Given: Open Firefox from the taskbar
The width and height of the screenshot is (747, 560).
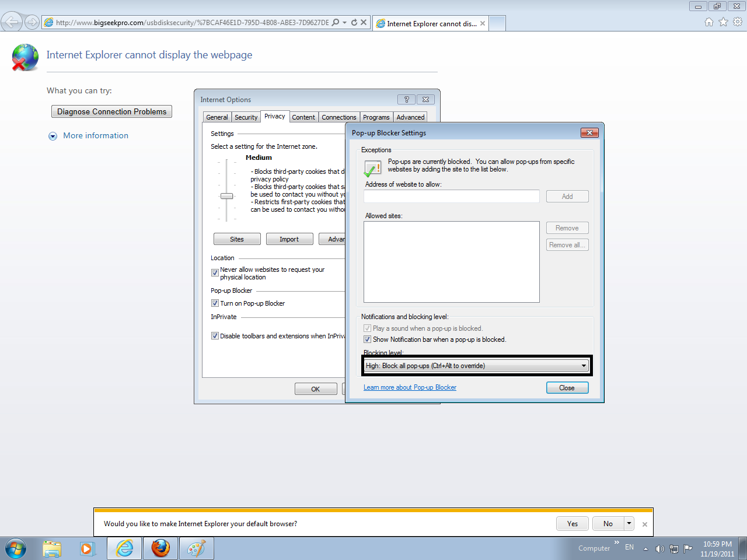Looking at the screenshot, I should pos(160,549).
